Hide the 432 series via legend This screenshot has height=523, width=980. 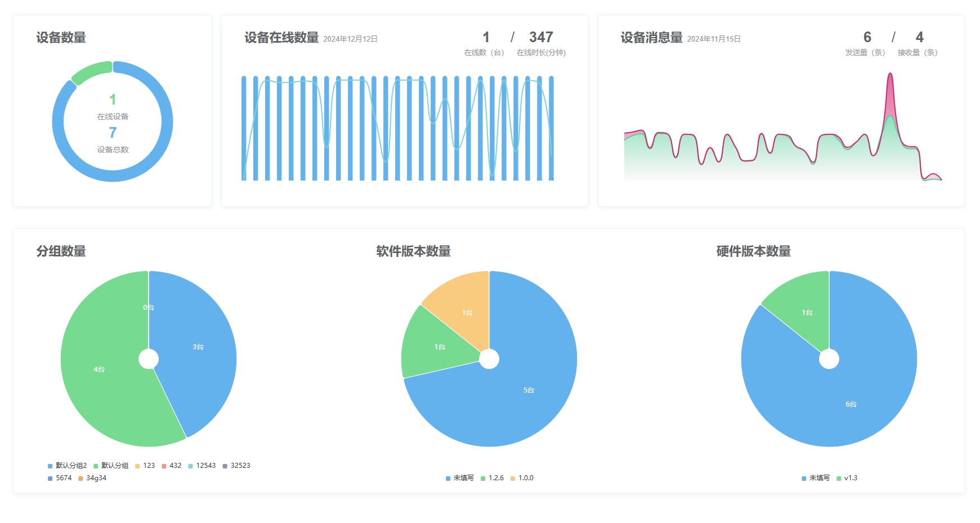click(171, 466)
